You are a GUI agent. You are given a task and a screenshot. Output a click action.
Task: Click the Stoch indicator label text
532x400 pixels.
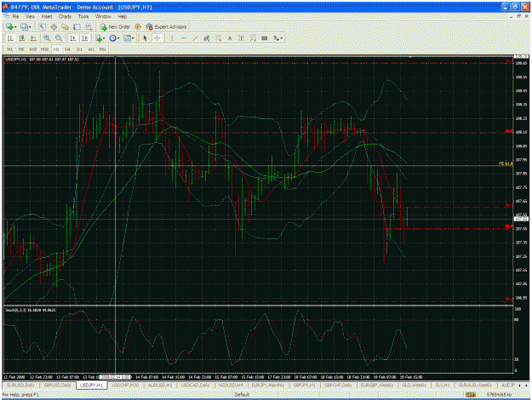pos(31,310)
